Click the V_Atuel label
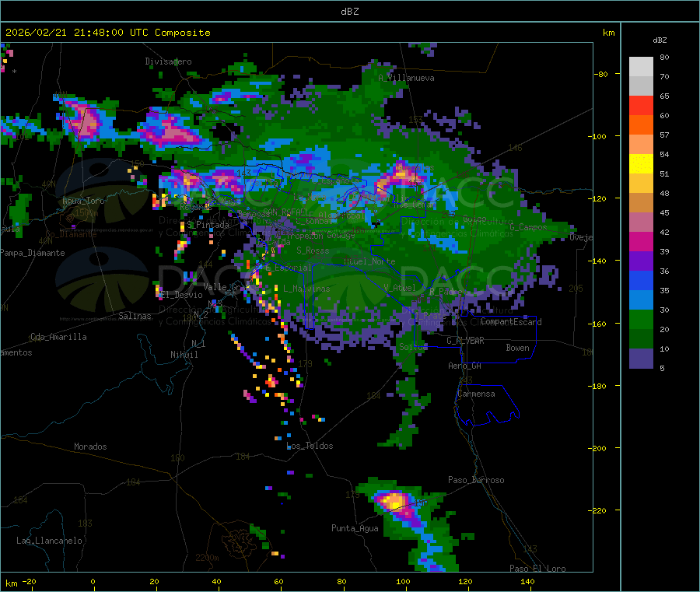Viewport: 700px width, 592px height. pyautogui.click(x=400, y=288)
